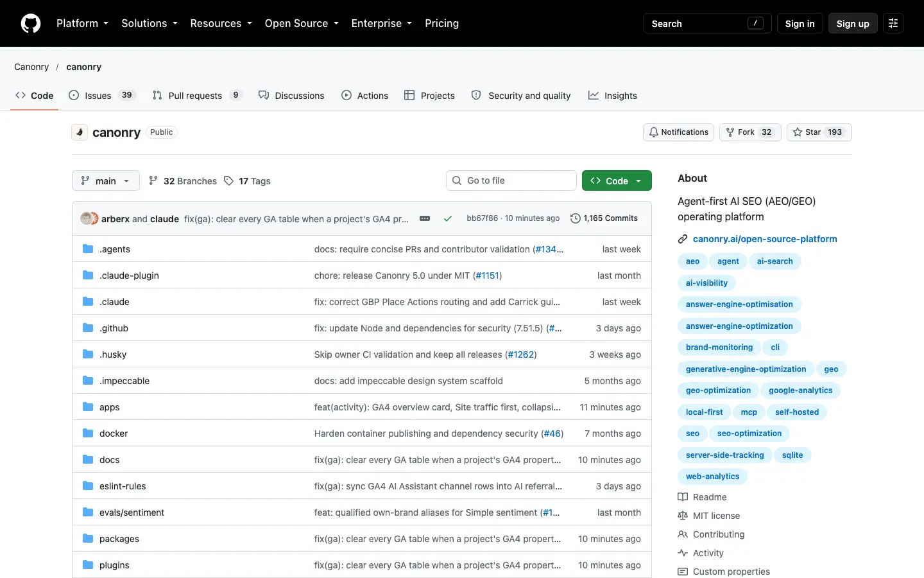Expand the Open Source menu
The image size is (924, 578).
point(302,23)
